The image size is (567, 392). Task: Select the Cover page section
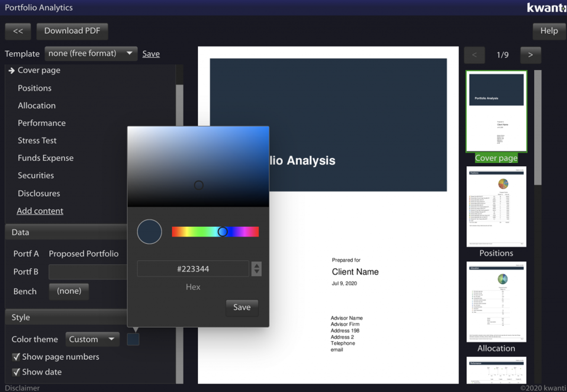(39, 70)
